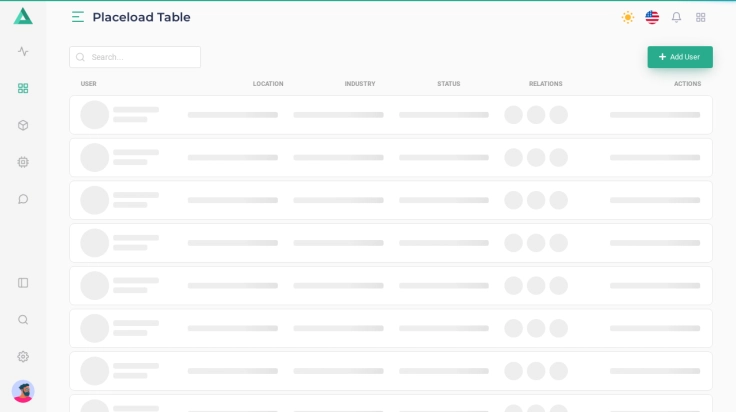736x412 pixels.
Task: Select the grid layouts sidebar icon
Action: tap(23, 88)
